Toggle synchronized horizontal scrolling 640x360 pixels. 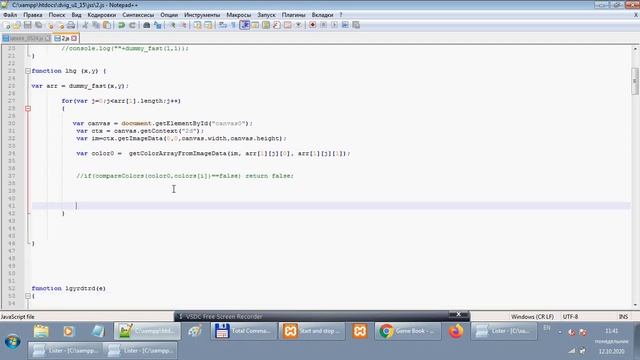(x=209, y=25)
